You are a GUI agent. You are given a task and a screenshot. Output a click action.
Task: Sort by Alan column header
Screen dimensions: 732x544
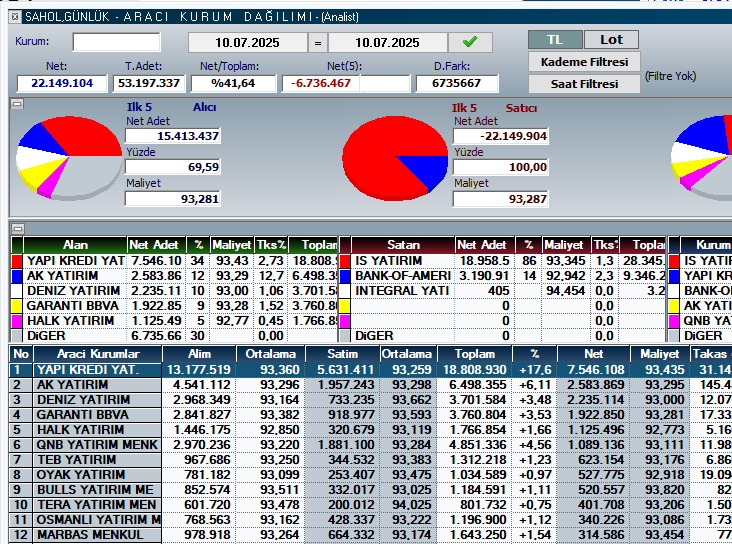click(x=75, y=245)
